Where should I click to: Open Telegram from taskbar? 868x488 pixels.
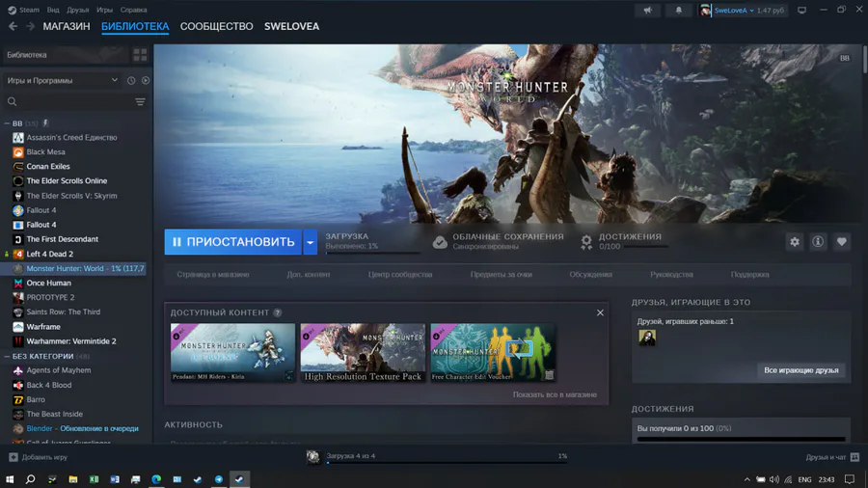click(219, 479)
